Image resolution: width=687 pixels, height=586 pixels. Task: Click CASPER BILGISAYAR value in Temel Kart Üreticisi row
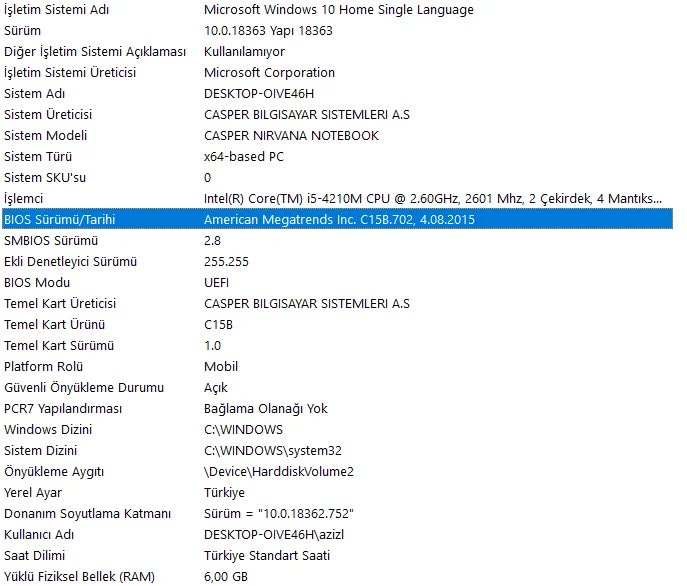coord(307,304)
